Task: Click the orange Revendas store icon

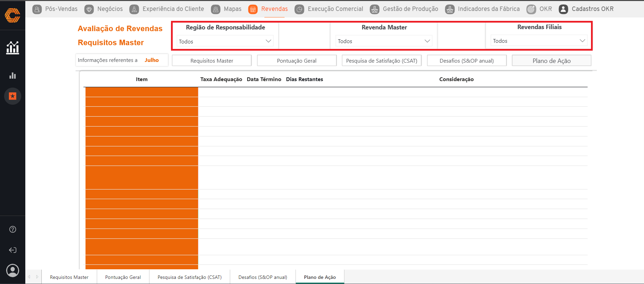Action: [253, 9]
